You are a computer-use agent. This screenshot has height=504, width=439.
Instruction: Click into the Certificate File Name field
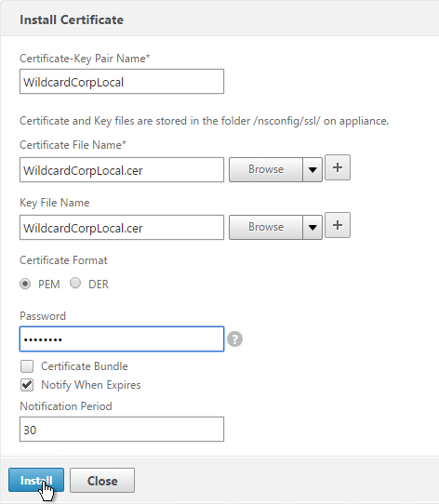[122, 170]
